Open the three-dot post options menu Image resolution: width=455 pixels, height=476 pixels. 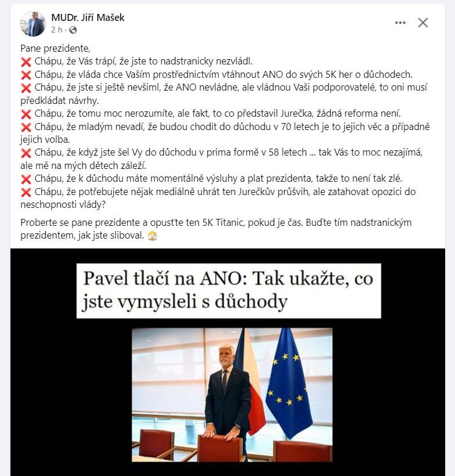coord(400,23)
